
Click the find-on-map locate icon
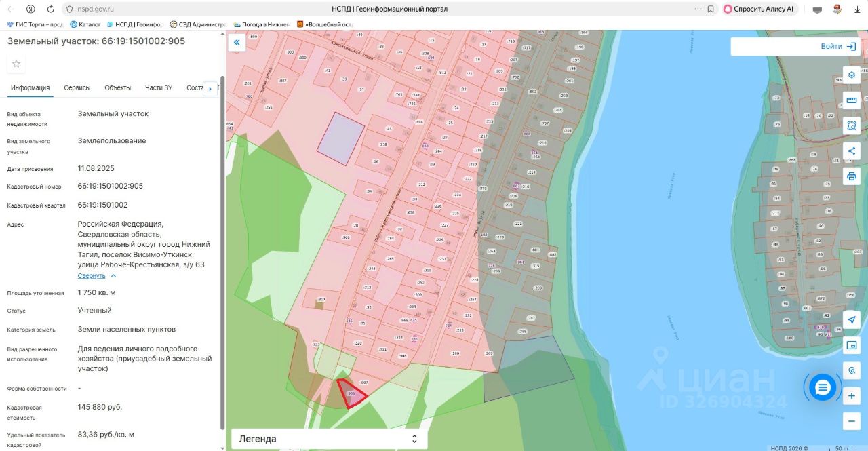coord(852,370)
